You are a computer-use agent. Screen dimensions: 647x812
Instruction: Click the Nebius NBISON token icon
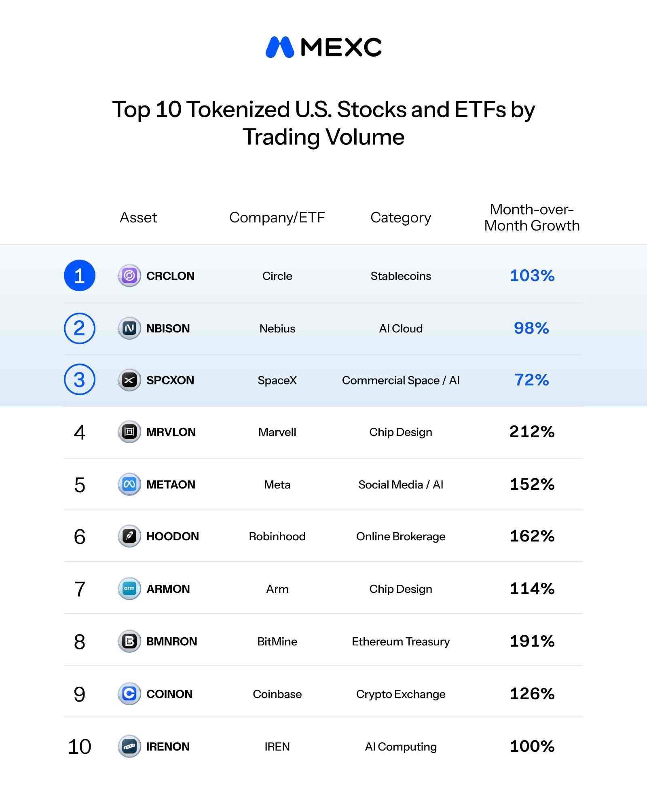[129, 328]
